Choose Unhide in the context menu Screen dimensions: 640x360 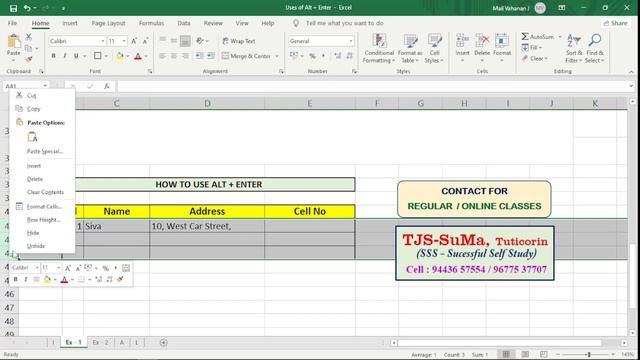tap(36, 246)
